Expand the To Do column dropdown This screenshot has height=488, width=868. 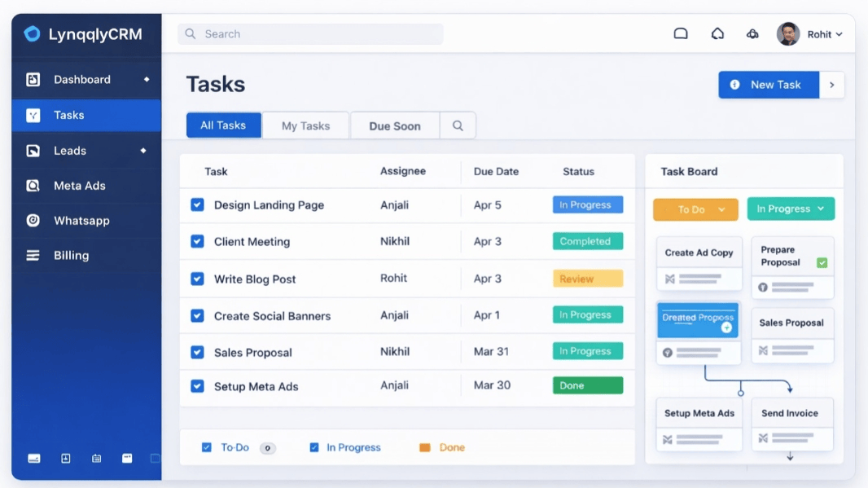721,209
